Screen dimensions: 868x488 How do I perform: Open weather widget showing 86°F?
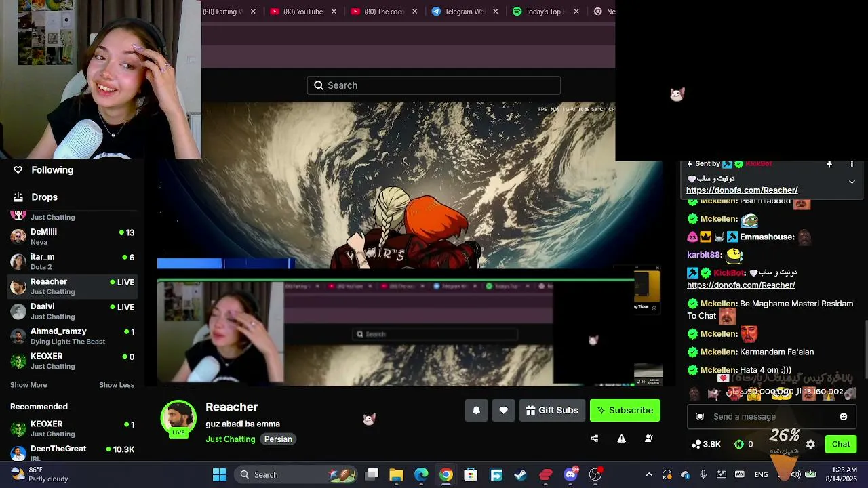[41, 474]
